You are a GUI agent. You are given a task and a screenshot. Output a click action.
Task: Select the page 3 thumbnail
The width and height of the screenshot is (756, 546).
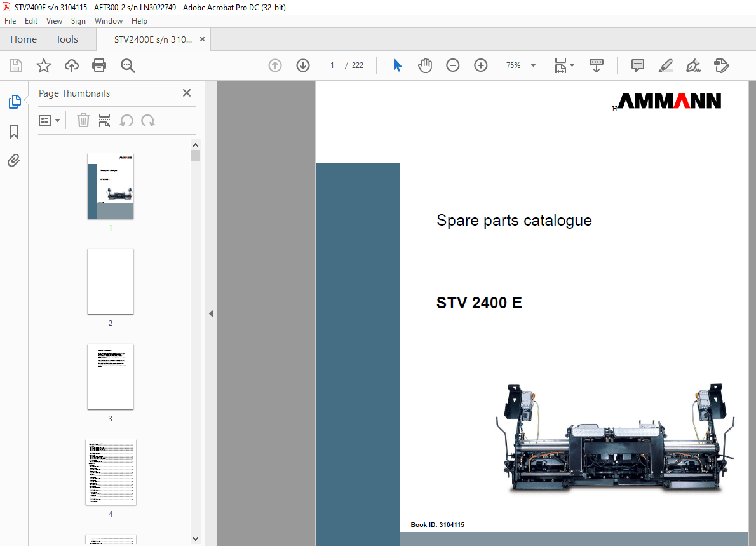pyautogui.click(x=111, y=376)
